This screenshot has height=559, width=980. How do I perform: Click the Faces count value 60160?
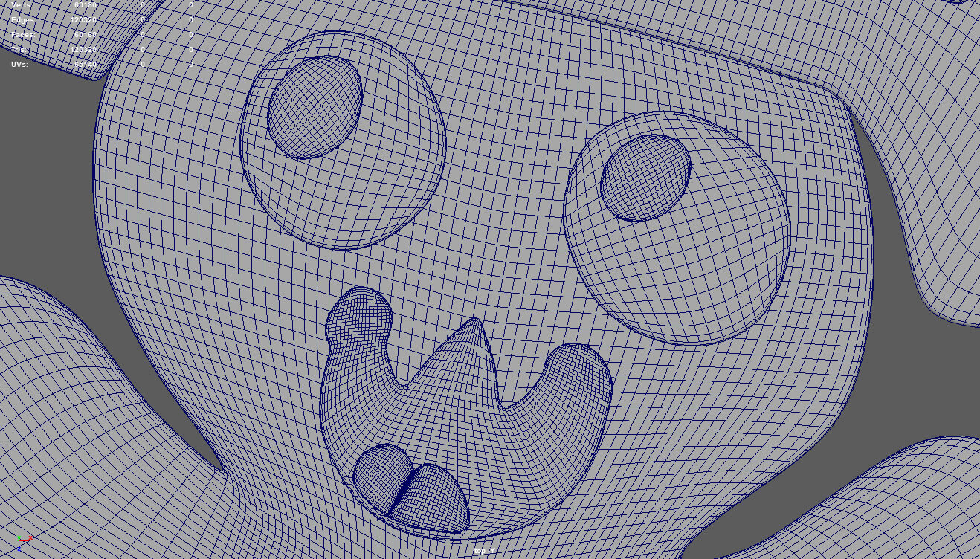[x=85, y=35]
